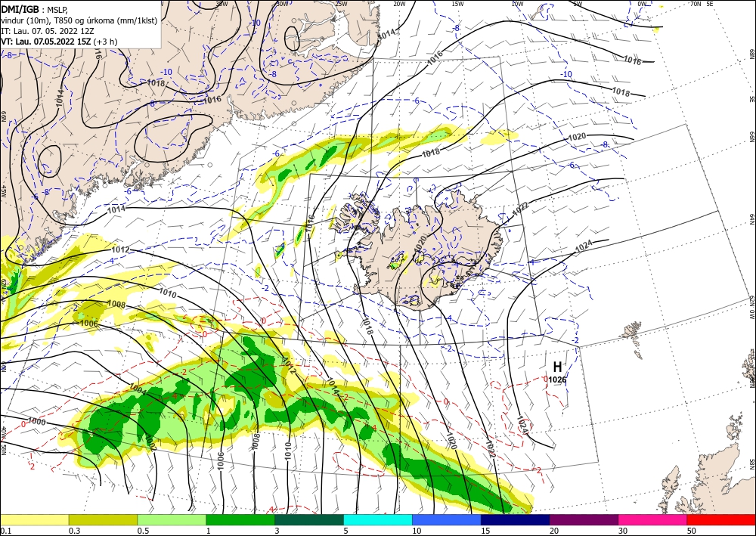Image resolution: width=756 pixels, height=536 pixels.
Task: Select the 'vindur (10m), T850 og úrkoma' line
Action: click(x=79, y=20)
